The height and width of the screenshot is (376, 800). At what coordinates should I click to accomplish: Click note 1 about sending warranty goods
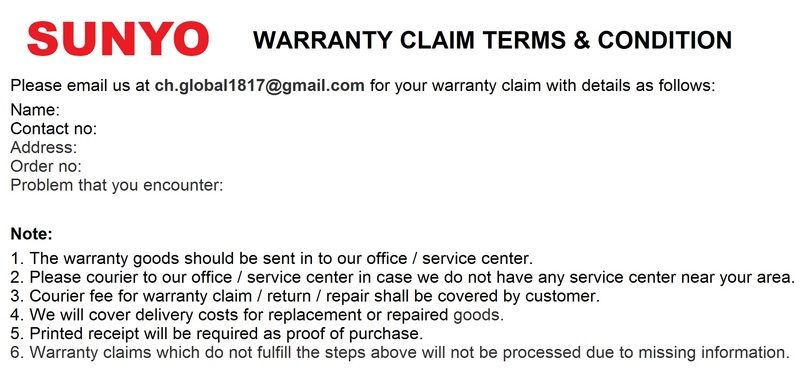pyautogui.click(x=272, y=258)
